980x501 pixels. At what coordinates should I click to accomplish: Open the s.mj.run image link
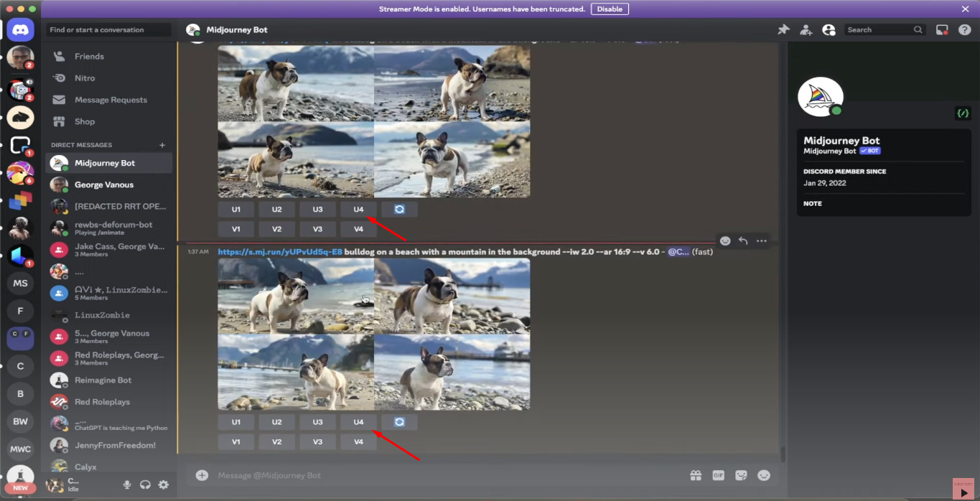coord(280,252)
